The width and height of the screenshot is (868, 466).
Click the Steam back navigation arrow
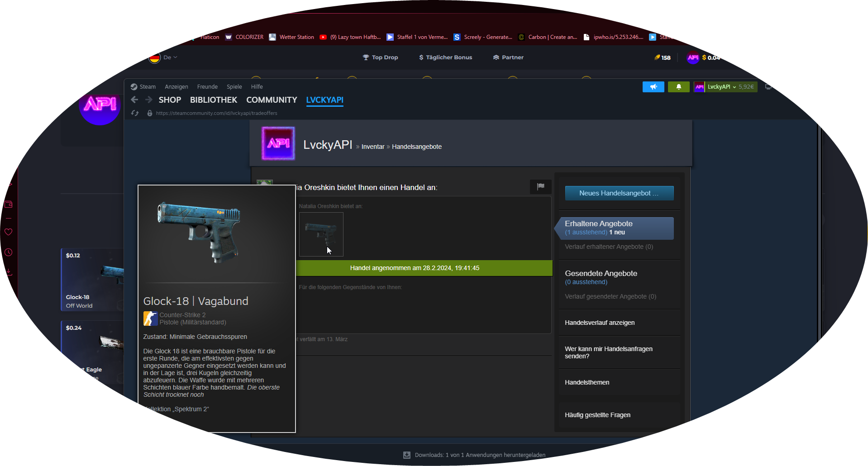coord(134,100)
